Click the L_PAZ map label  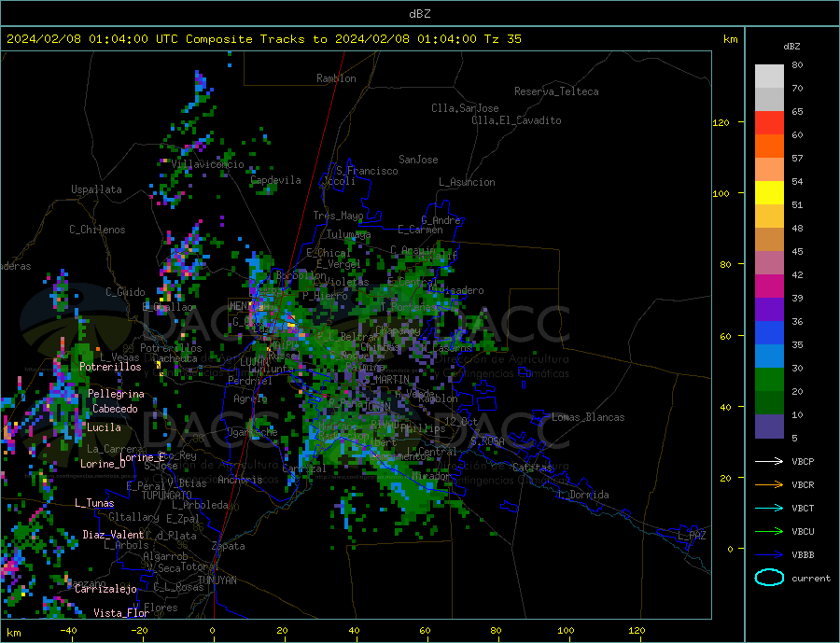click(692, 536)
